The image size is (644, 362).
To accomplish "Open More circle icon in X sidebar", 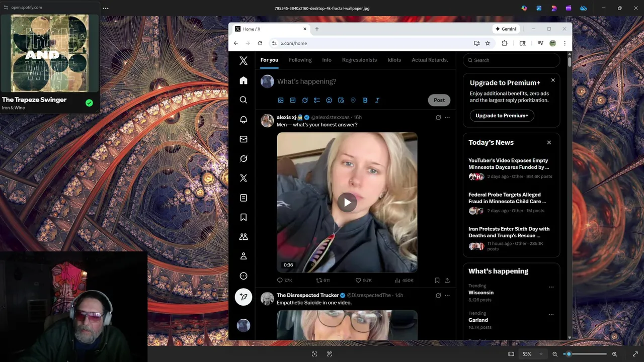I will click(x=244, y=276).
